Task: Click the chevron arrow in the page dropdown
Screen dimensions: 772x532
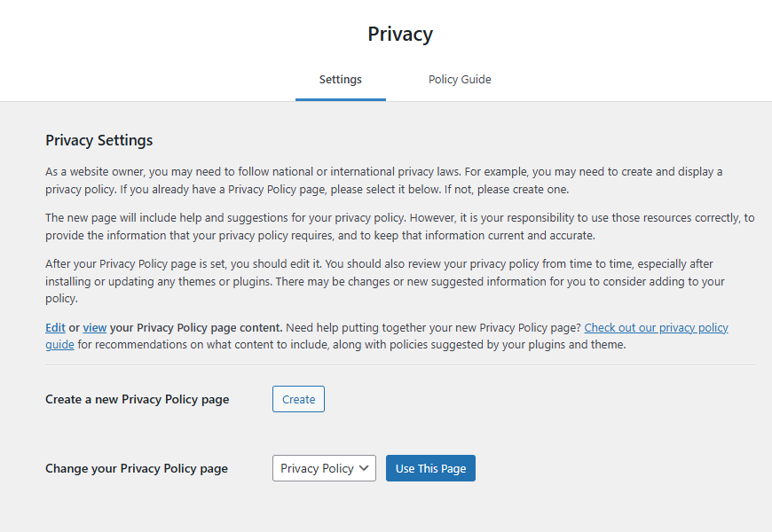Action: 364,469
